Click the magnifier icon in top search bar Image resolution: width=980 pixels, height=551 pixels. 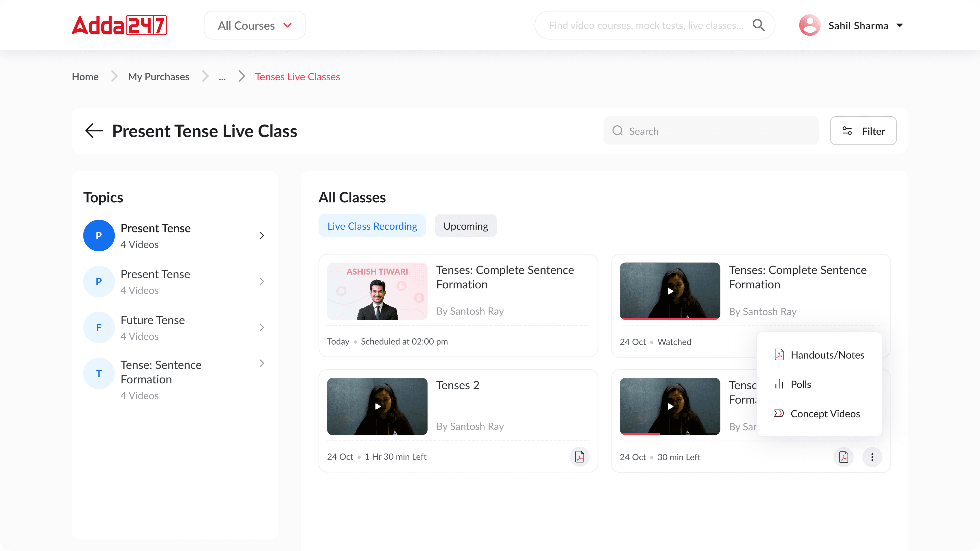(x=758, y=25)
